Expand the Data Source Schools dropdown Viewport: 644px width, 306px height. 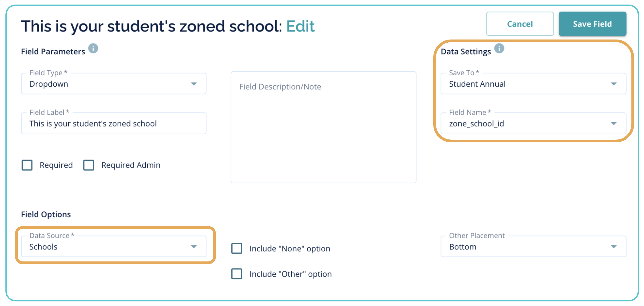110,247
